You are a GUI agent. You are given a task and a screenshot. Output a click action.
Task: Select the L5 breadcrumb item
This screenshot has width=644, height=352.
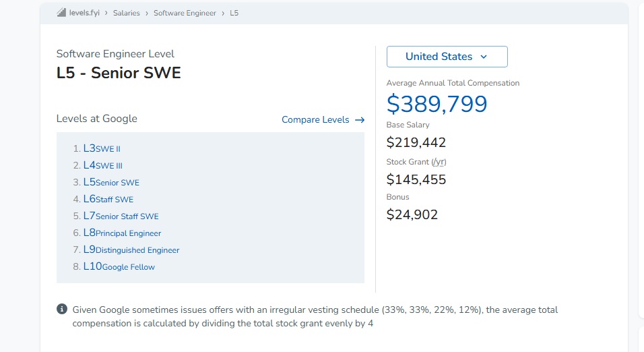tap(234, 13)
